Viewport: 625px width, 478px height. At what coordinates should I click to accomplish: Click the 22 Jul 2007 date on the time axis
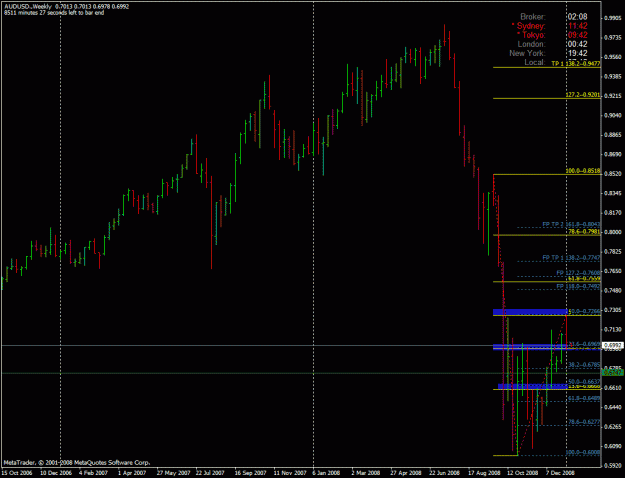(210, 473)
